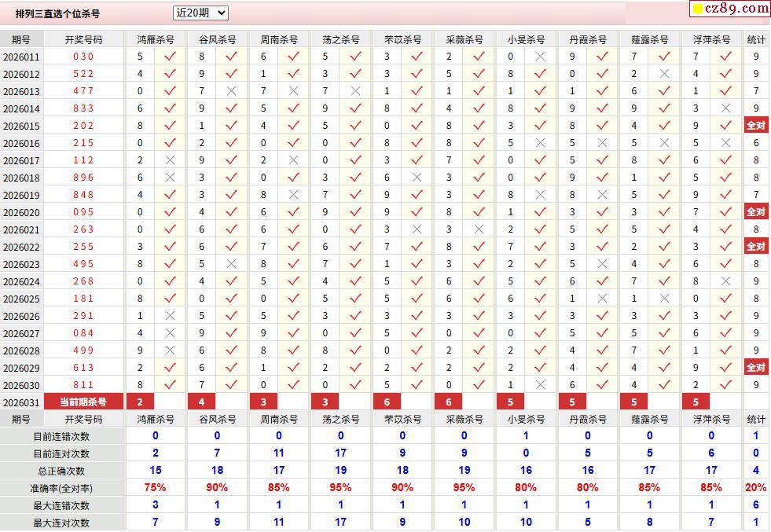Open the 近20期 period range dropdown
This screenshot has width=771, height=532.
200,13
